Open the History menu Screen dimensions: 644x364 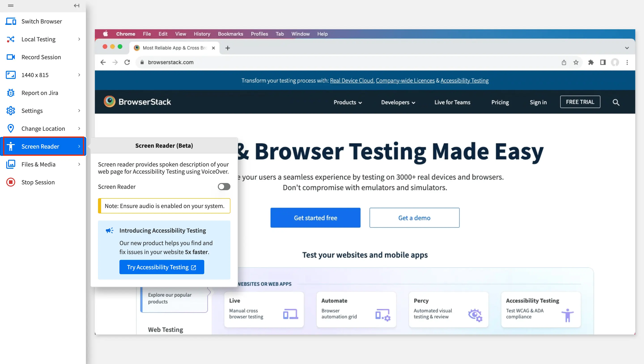(x=202, y=34)
